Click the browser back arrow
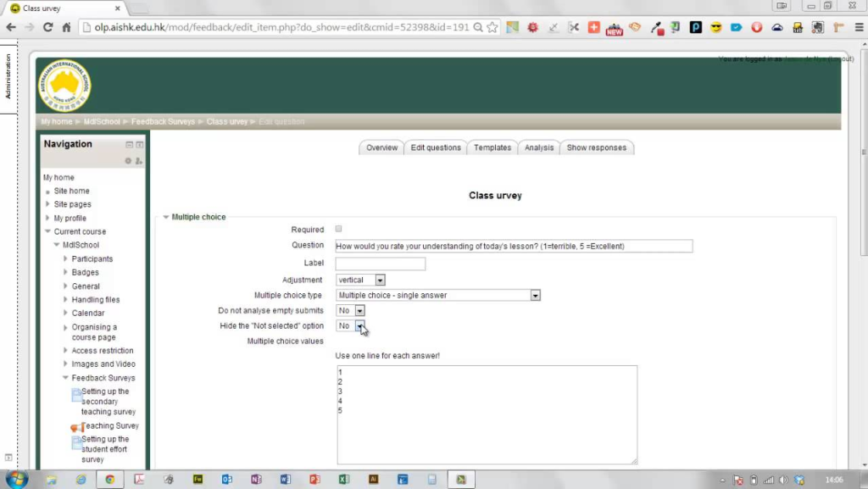The height and width of the screenshot is (489, 868). click(x=10, y=27)
